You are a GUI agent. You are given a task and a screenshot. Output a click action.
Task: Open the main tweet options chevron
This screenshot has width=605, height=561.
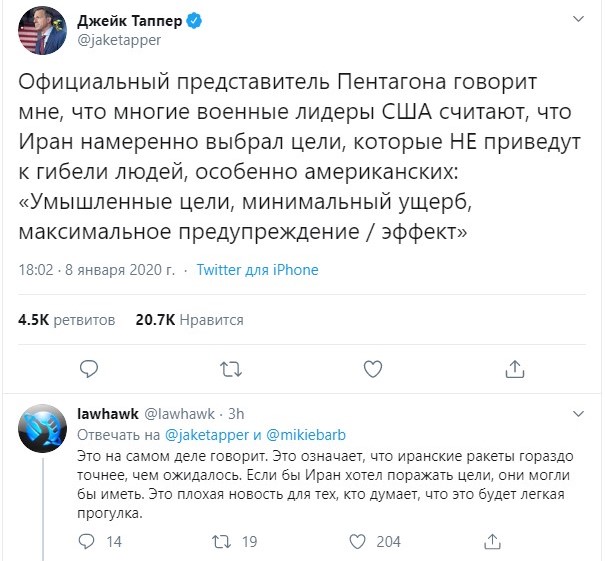pyautogui.click(x=579, y=20)
